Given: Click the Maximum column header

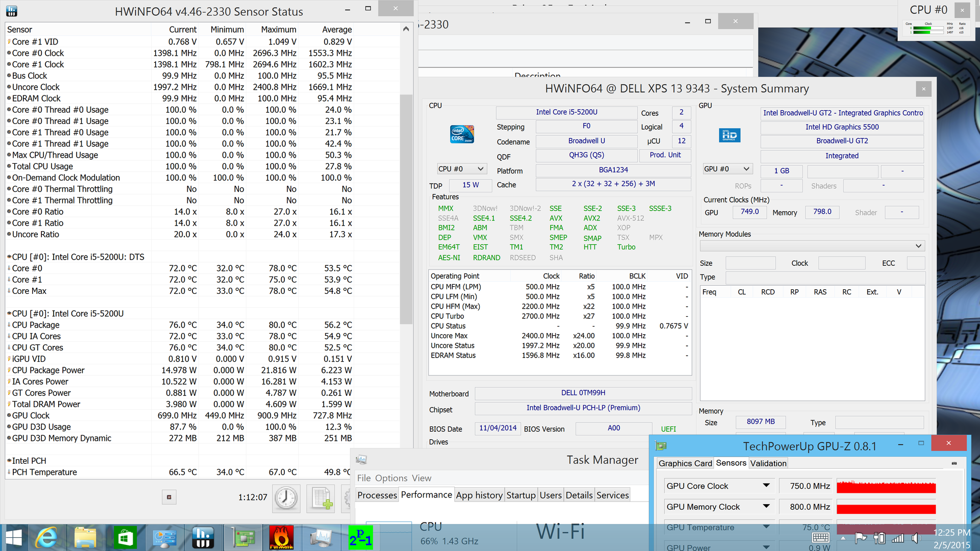Looking at the screenshot, I should tap(278, 30).
